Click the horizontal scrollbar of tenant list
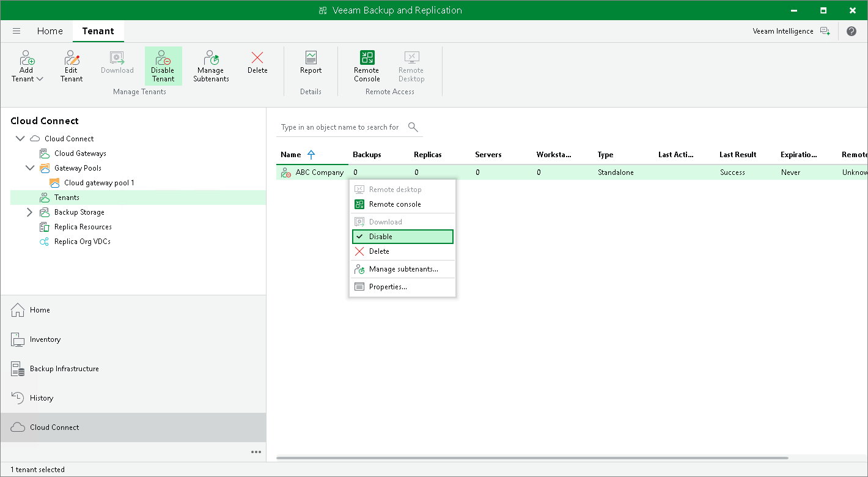The image size is (868, 477). click(x=532, y=457)
